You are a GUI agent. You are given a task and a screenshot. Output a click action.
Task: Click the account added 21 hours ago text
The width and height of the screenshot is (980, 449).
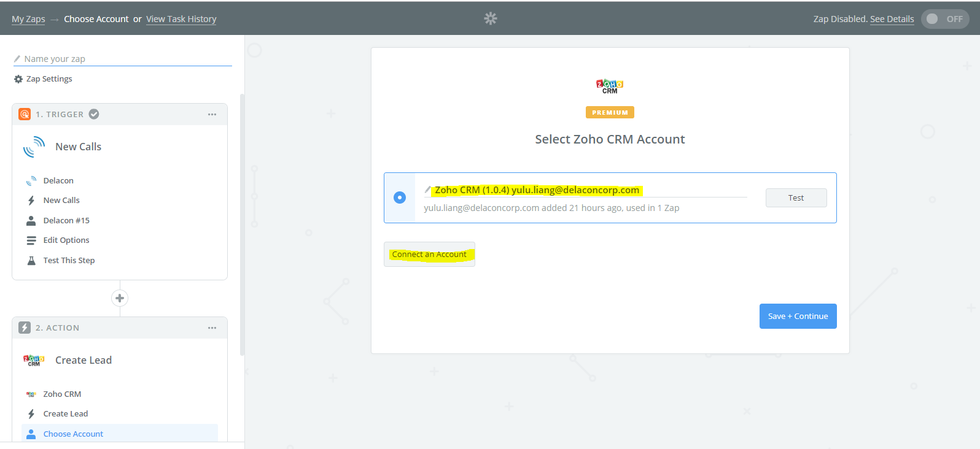(x=551, y=208)
